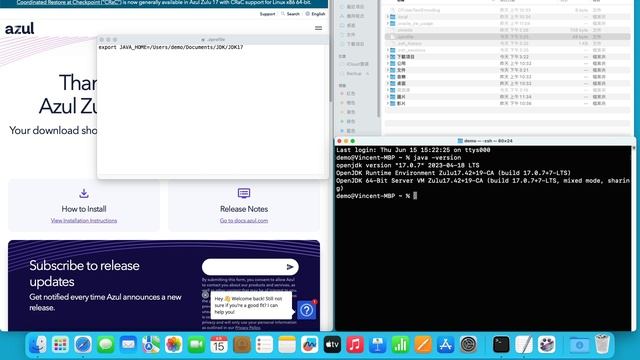Screen dimensions: 640x360
Task: Open Numbers from the Dock
Action: pyautogui.click(x=400, y=345)
